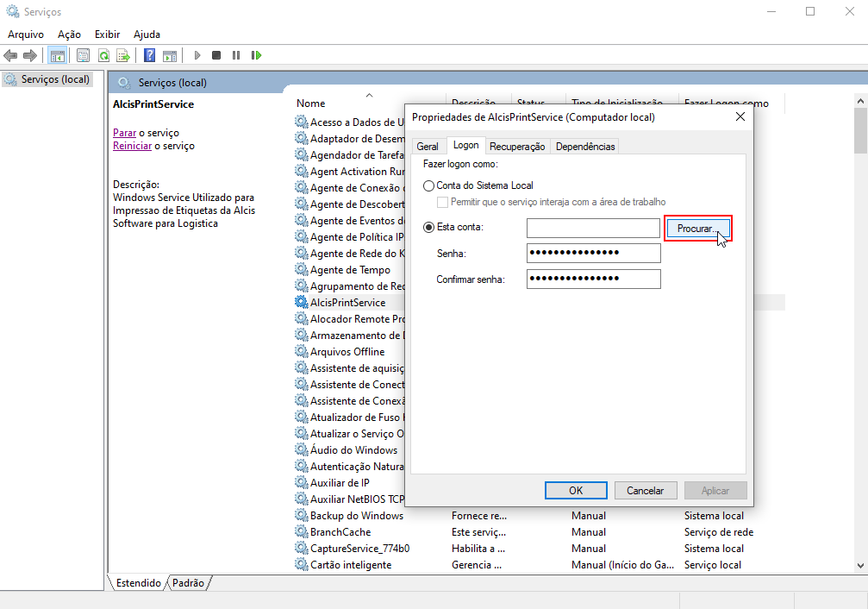This screenshot has height=609, width=868.
Task: Click the Start service play icon
Action: pos(197,55)
